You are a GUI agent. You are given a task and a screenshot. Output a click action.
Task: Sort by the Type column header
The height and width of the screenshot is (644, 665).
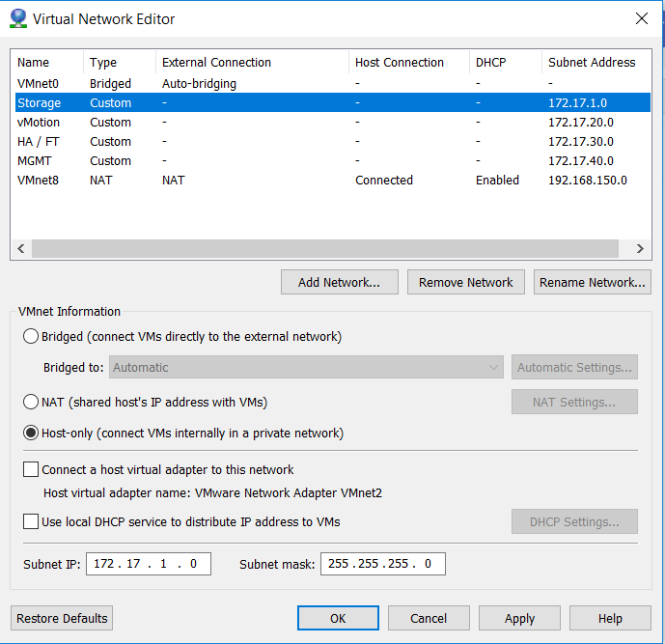[x=120, y=63]
